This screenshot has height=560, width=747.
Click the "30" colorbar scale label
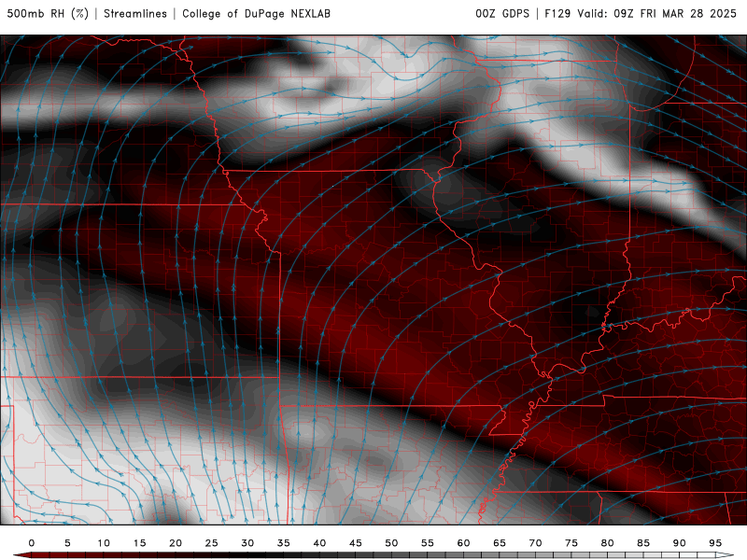(247, 543)
